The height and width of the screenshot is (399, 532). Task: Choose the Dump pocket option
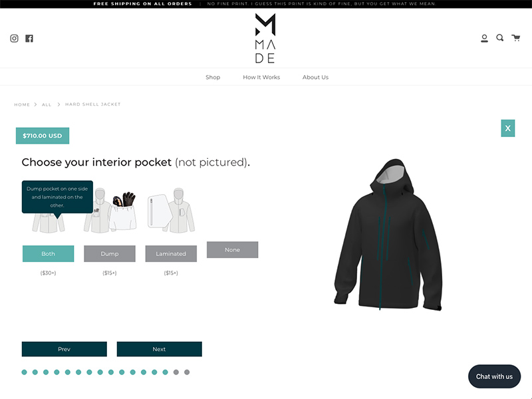coord(110,254)
